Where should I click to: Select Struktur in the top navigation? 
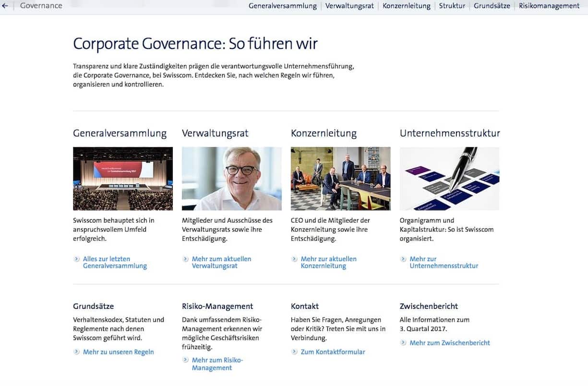[452, 6]
